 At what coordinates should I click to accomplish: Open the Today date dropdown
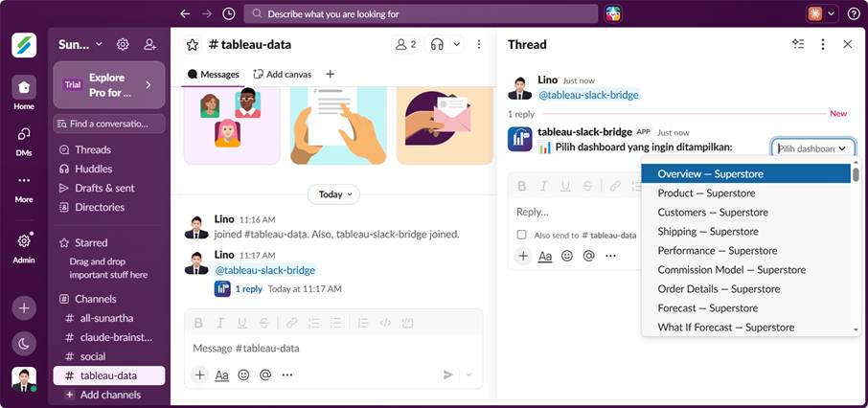pos(333,194)
